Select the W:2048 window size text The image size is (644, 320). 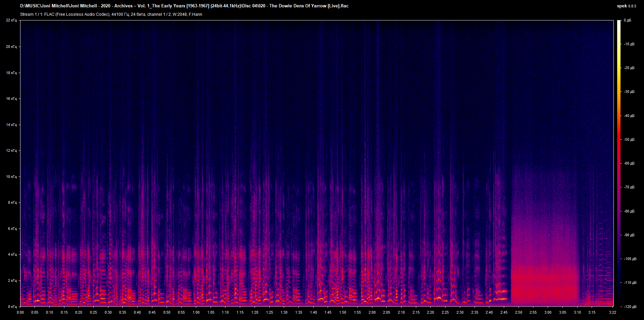point(180,14)
